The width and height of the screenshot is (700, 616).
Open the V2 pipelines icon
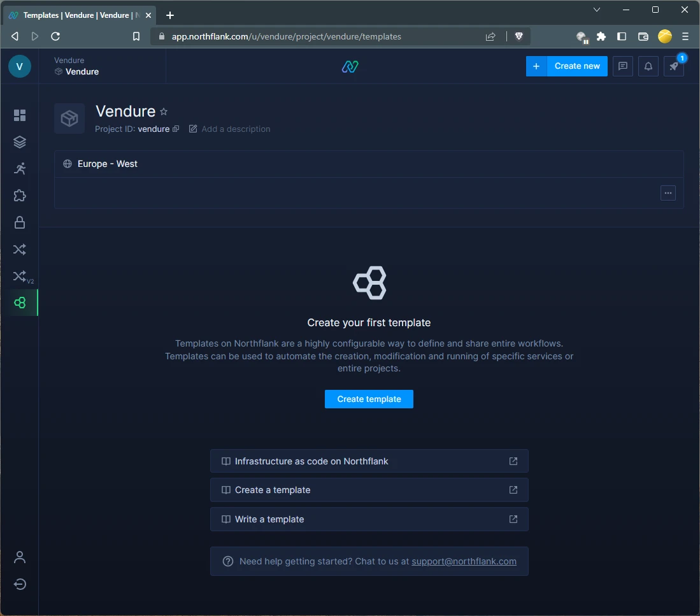click(x=21, y=276)
